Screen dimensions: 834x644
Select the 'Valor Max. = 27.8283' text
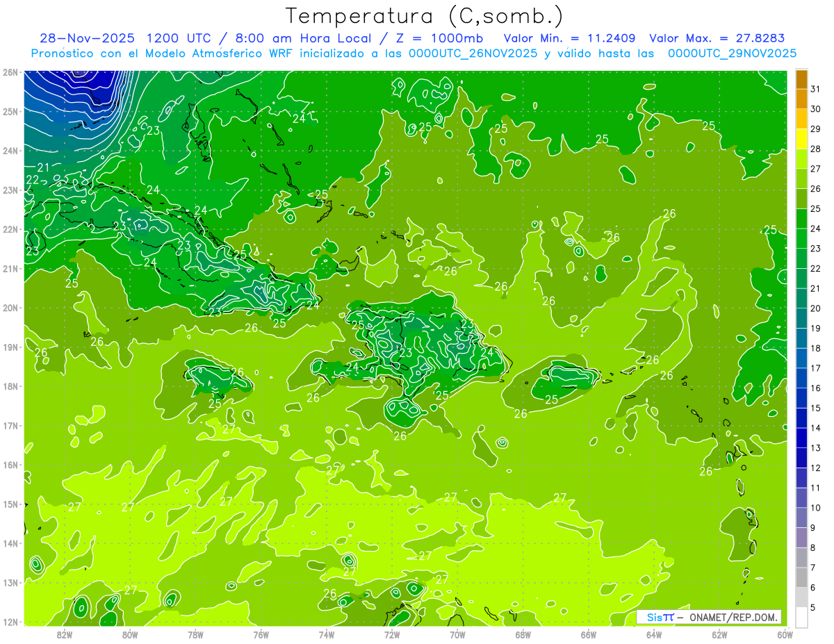click(717, 38)
